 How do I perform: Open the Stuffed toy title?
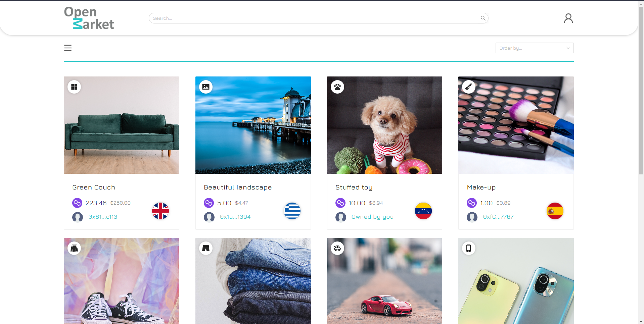click(354, 187)
